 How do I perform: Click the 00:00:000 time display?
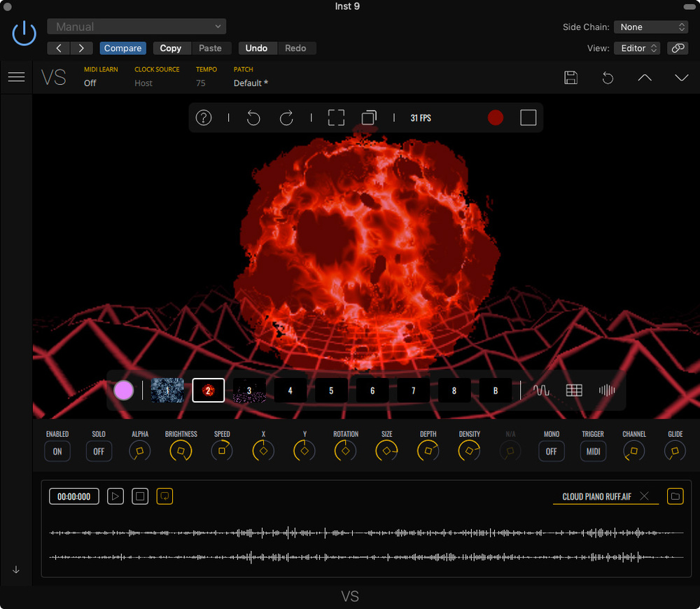pos(74,496)
